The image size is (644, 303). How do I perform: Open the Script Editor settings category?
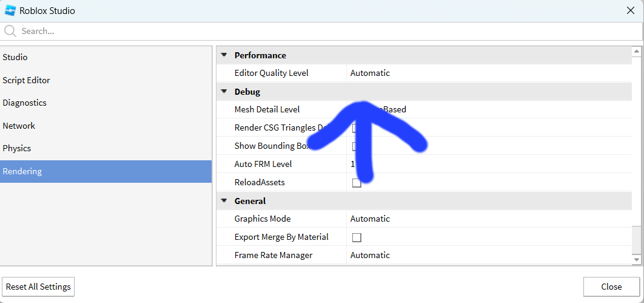pyautogui.click(x=106, y=80)
